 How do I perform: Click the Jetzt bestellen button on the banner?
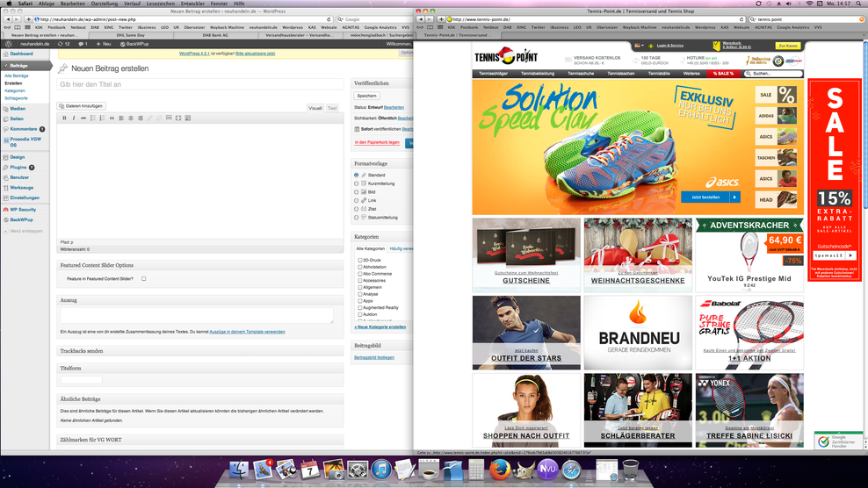[710, 197]
